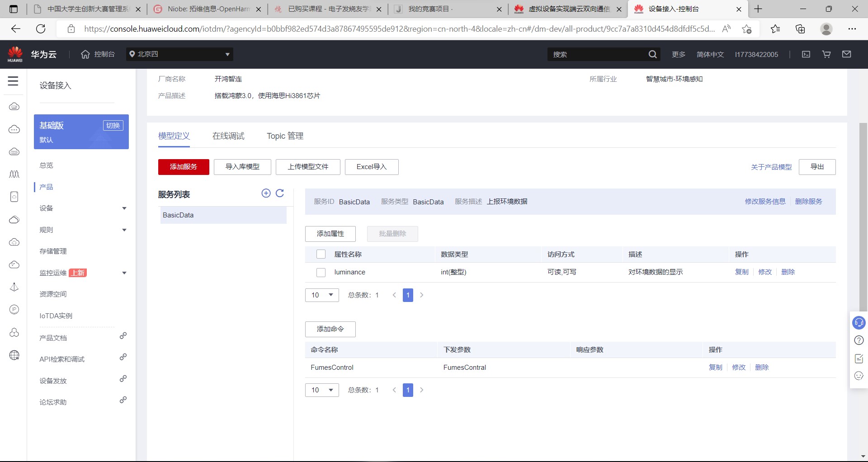Refresh the 服务列表 list
This screenshot has width=868, height=462.
pyautogui.click(x=280, y=193)
